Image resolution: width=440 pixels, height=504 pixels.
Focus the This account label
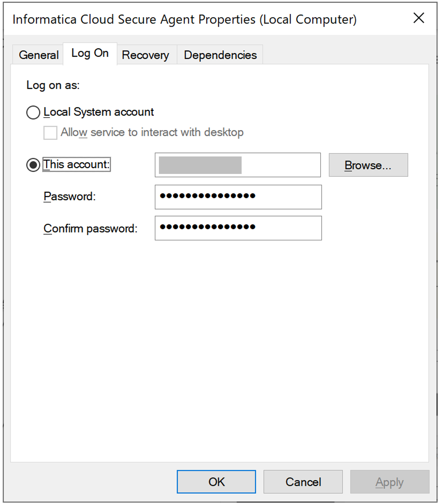tap(76, 164)
